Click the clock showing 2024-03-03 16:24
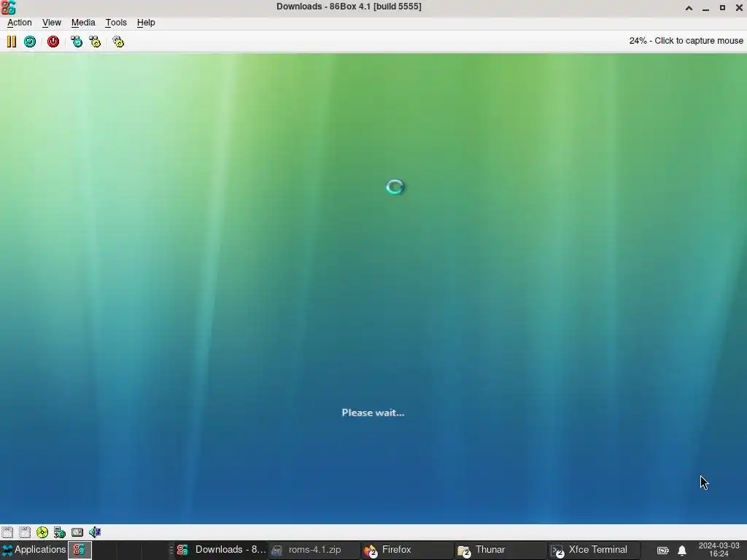This screenshot has height=560, width=747. coord(719,550)
